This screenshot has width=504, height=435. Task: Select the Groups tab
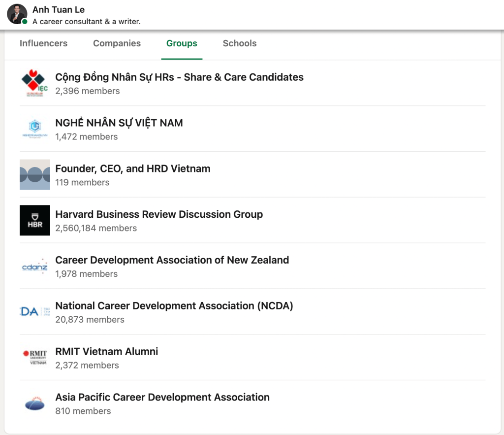(x=182, y=43)
